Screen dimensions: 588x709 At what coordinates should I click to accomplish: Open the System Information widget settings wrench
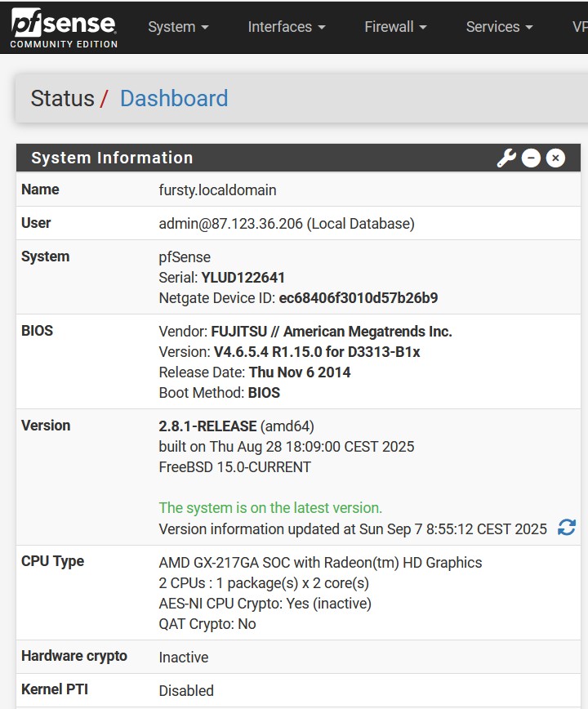(x=506, y=158)
